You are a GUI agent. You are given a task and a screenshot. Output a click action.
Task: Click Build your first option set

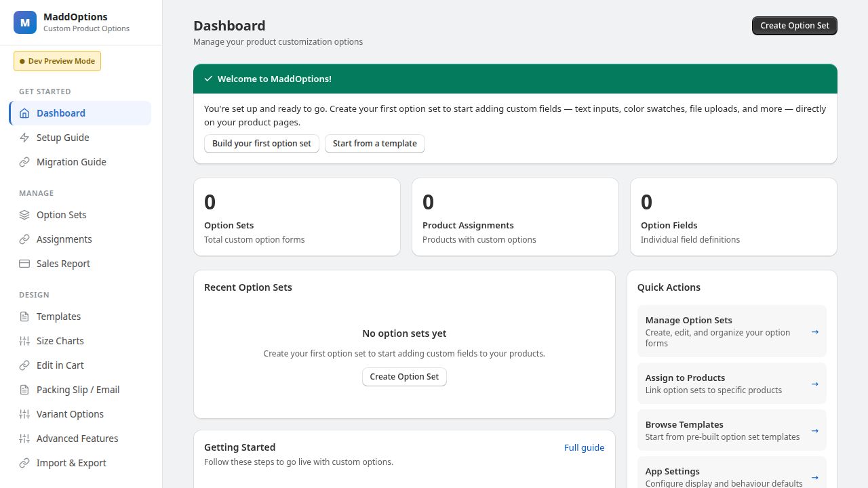(x=262, y=144)
